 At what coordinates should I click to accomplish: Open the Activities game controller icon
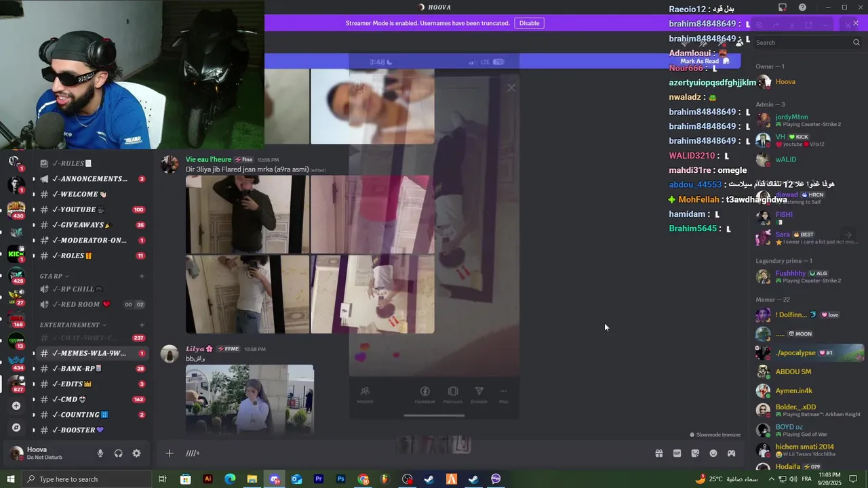(x=732, y=453)
